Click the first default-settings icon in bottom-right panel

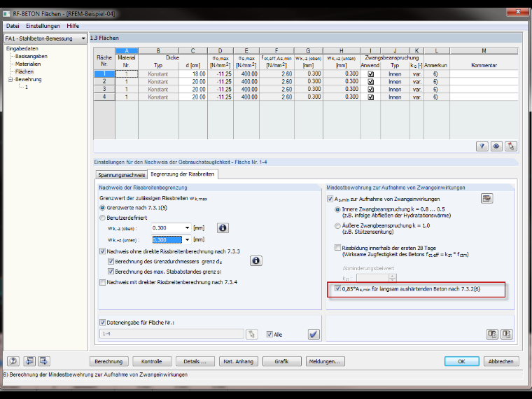[x=492, y=334]
